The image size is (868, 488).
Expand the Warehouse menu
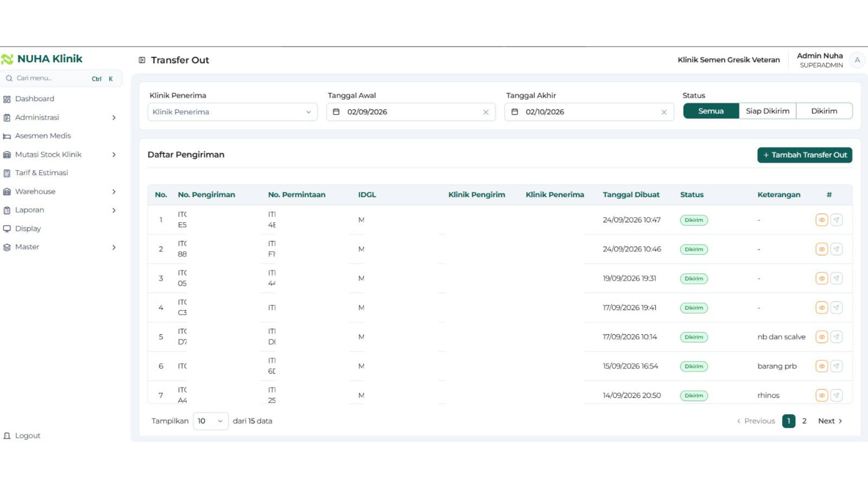[60, 191]
